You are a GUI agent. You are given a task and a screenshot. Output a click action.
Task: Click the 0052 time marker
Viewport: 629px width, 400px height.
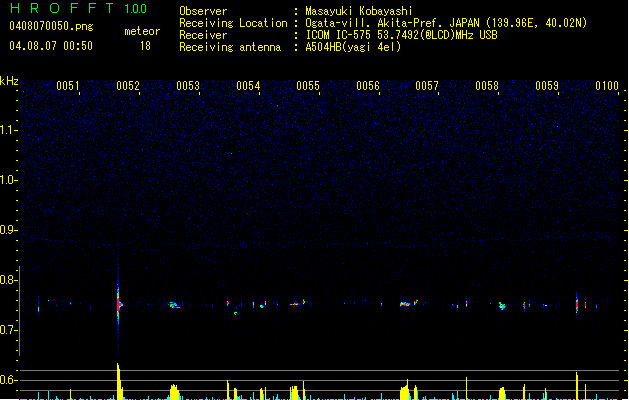[x=128, y=86]
